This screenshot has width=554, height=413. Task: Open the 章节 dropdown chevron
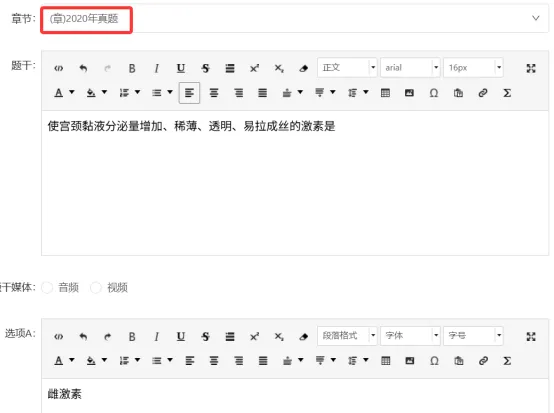point(536,18)
